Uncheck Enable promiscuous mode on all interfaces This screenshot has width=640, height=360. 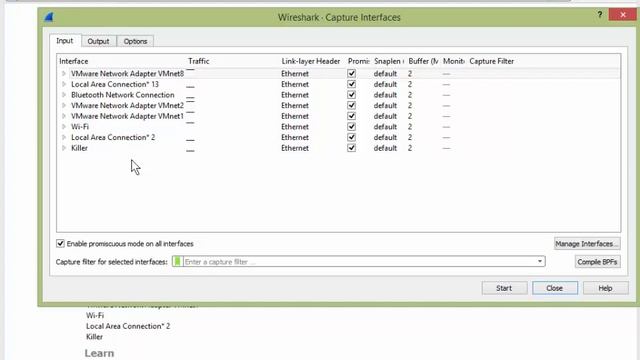60,244
